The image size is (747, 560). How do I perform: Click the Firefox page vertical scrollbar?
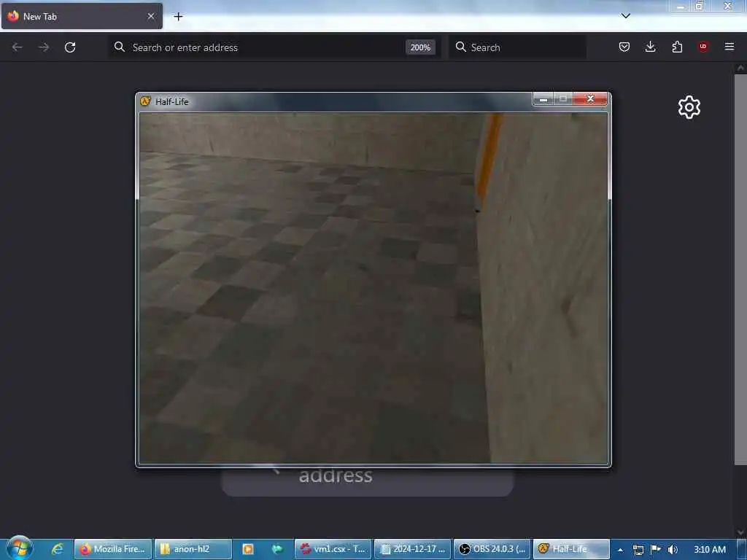tap(740, 269)
